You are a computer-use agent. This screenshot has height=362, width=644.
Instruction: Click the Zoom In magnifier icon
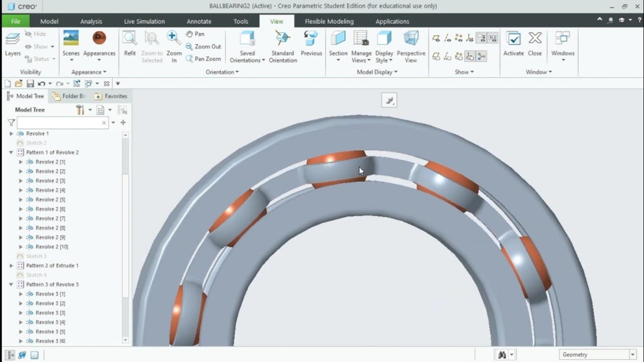tap(174, 38)
